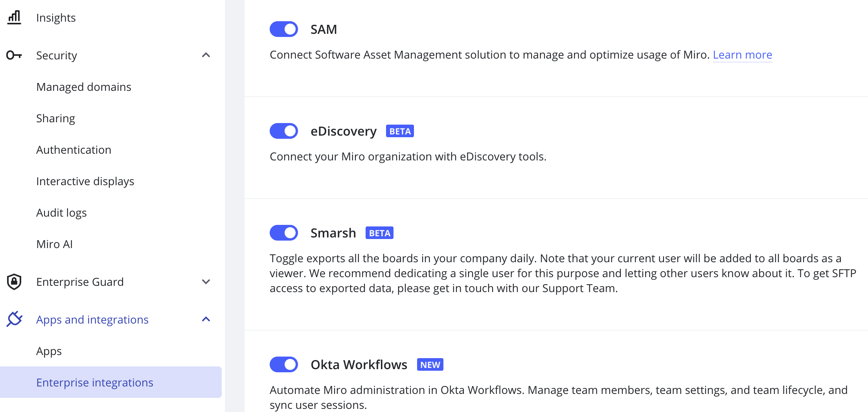Toggle off Okta Workflows
This screenshot has width=868, height=412.
coord(284,364)
